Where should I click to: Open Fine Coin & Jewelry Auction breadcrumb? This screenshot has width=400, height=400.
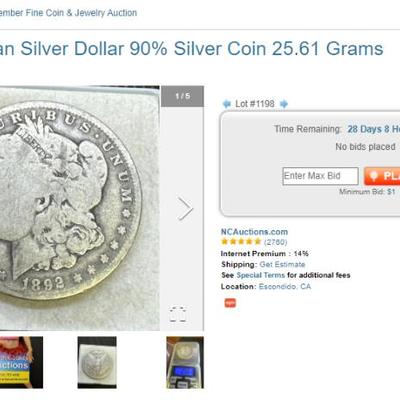coord(68,13)
